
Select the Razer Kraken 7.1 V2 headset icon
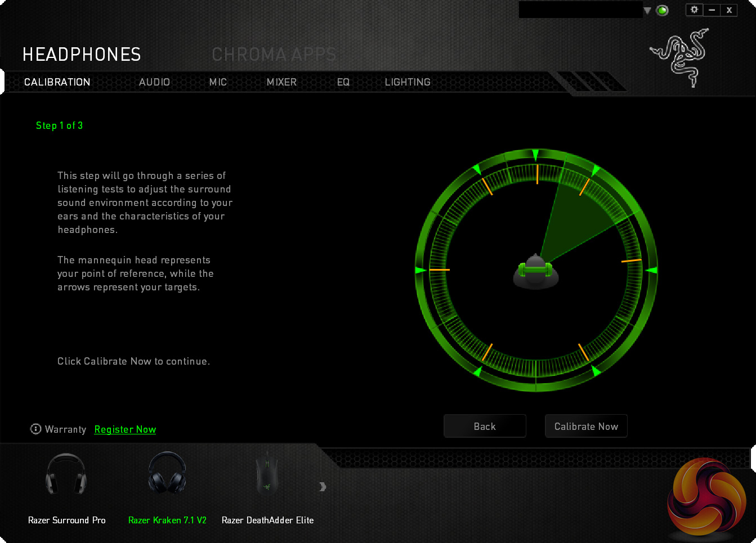point(167,473)
